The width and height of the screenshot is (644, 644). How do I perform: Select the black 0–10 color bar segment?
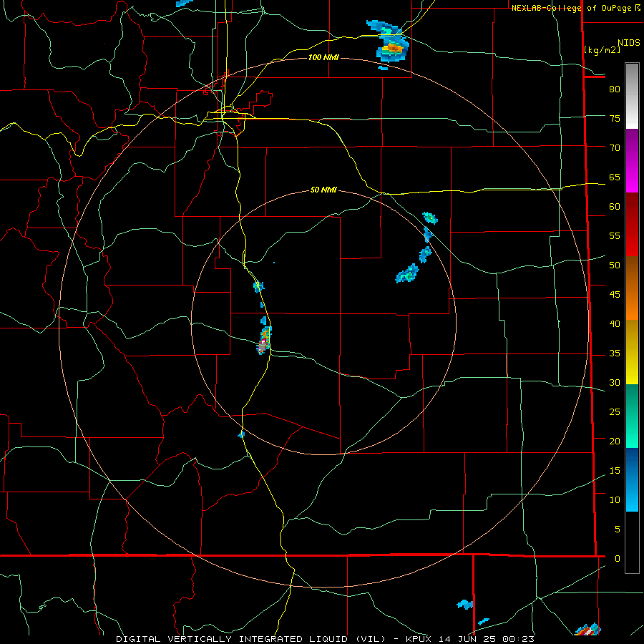click(x=632, y=542)
